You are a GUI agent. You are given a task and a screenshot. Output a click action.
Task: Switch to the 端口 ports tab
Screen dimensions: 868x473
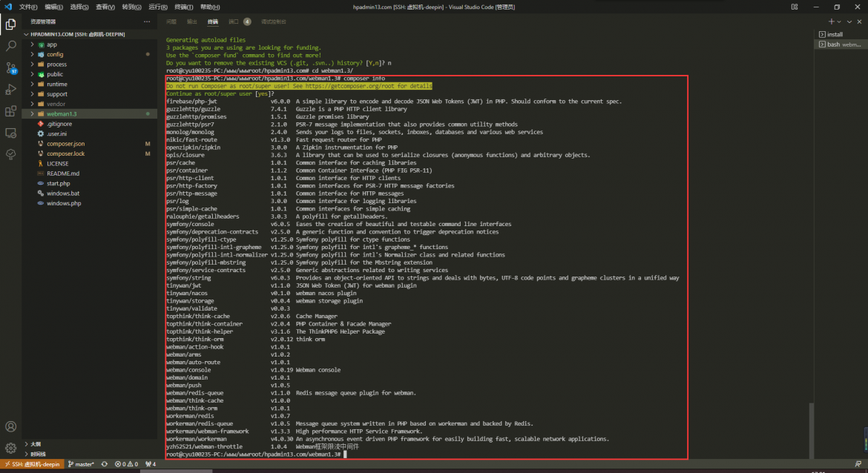[x=239, y=21]
